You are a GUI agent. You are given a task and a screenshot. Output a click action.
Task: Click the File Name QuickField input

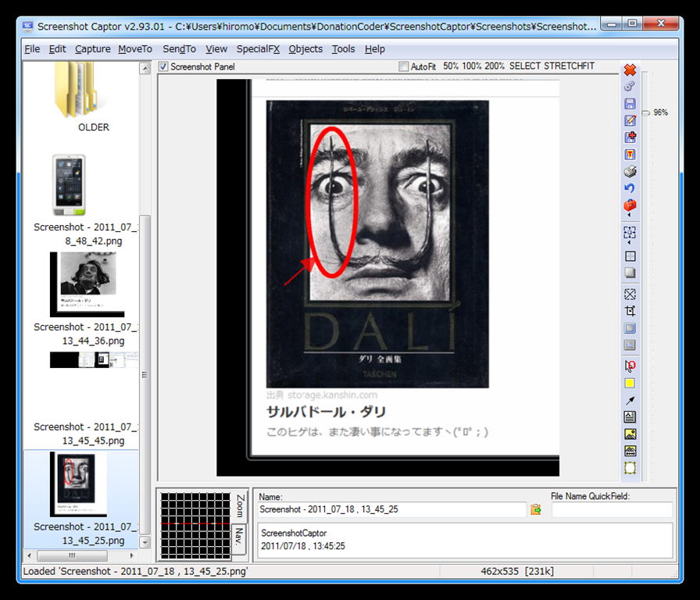point(612,509)
